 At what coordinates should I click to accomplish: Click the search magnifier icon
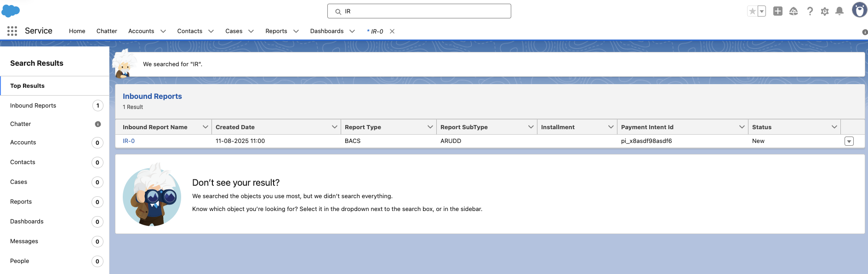coord(338,11)
